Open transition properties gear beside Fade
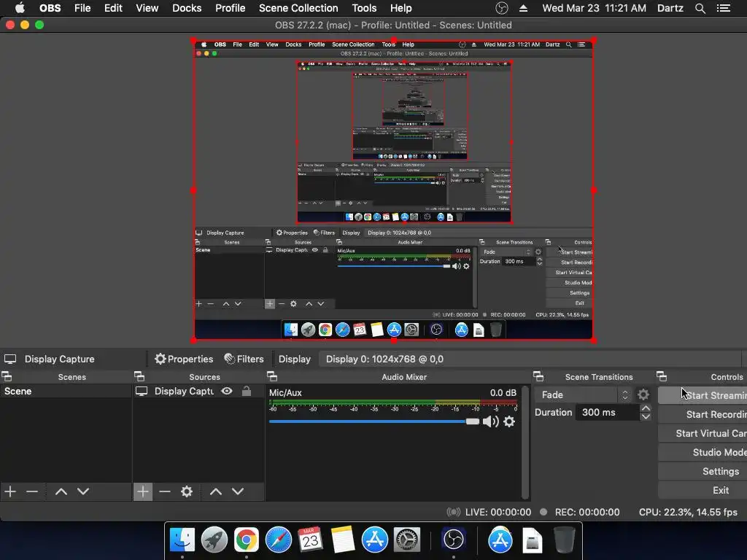 pos(643,394)
